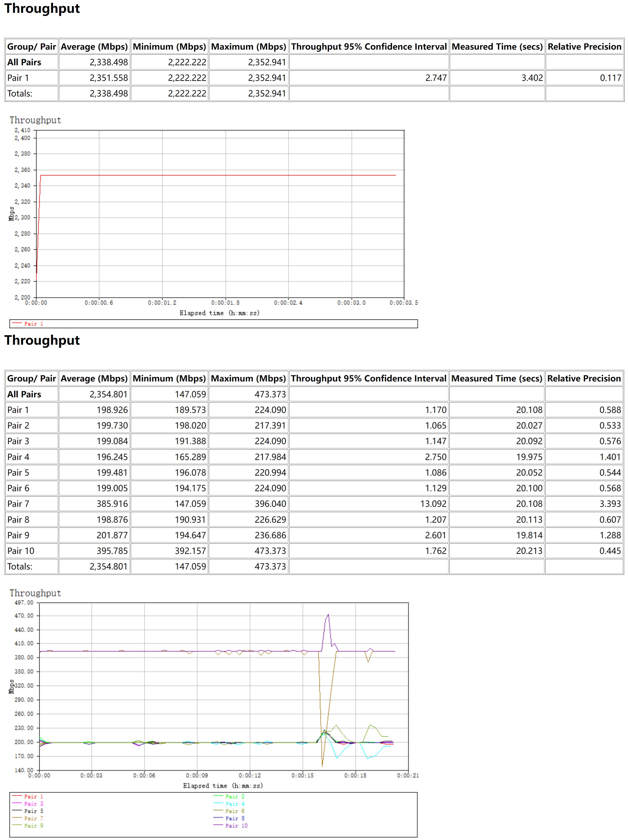Select Pair 7 maximum 396.040

point(270,504)
